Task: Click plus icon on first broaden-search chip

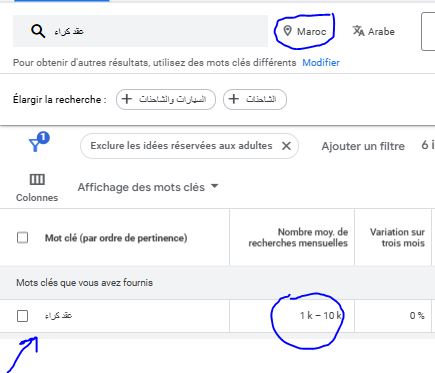Action: (x=127, y=99)
